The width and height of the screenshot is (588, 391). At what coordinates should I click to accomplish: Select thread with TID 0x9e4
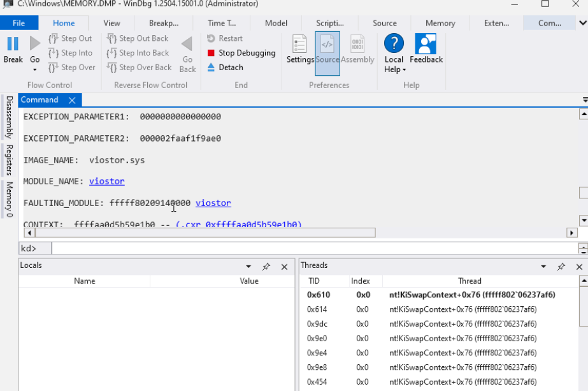click(x=440, y=353)
